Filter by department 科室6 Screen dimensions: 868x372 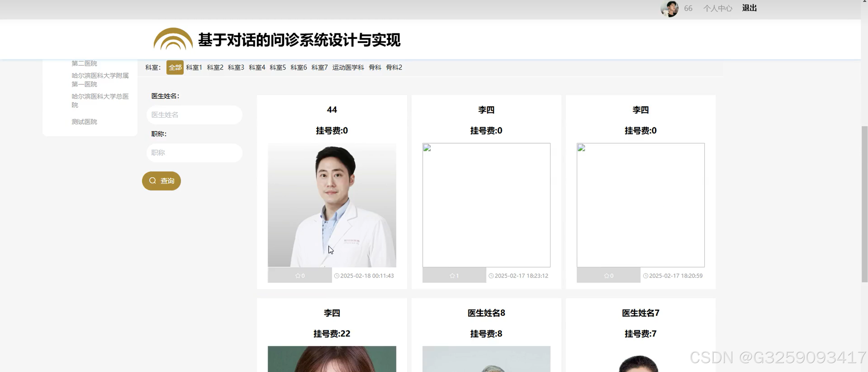[298, 67]
